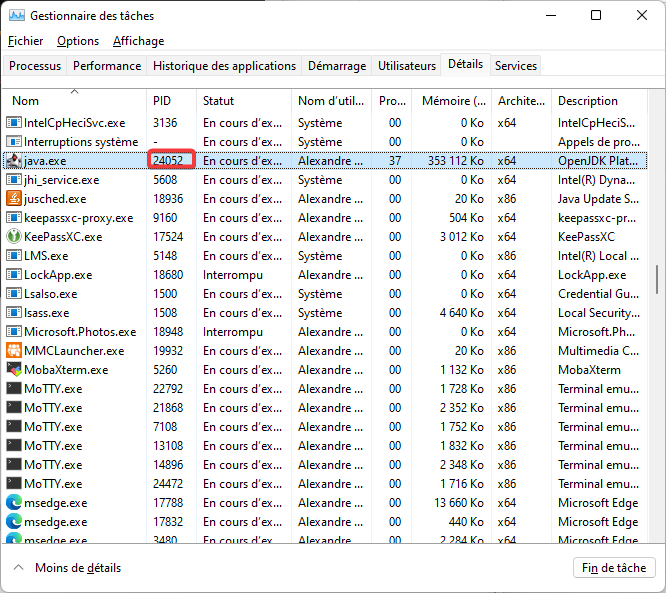Click the MoTTY.exe icon for PID 13108
666x593 pixels.
pos(14,446)
